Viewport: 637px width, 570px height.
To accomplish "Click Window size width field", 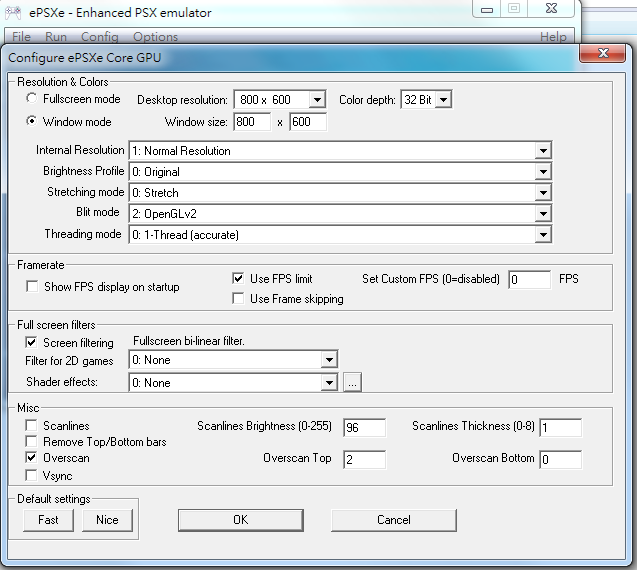I will 252,122.
